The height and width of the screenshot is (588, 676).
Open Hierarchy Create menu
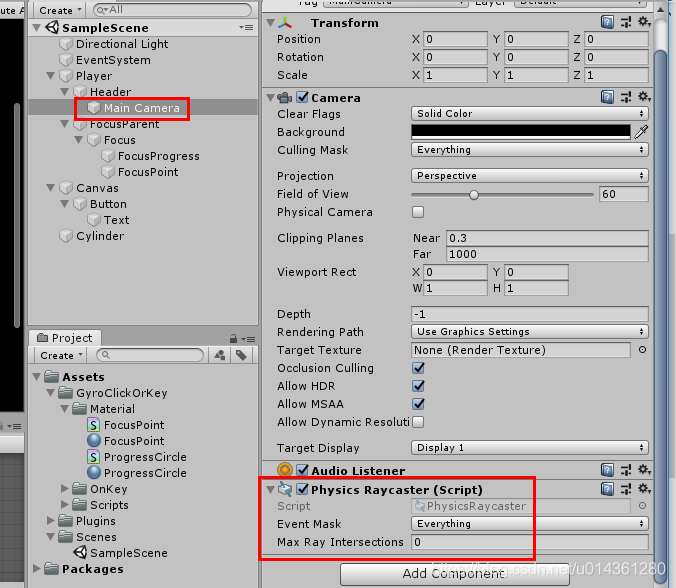60,10
